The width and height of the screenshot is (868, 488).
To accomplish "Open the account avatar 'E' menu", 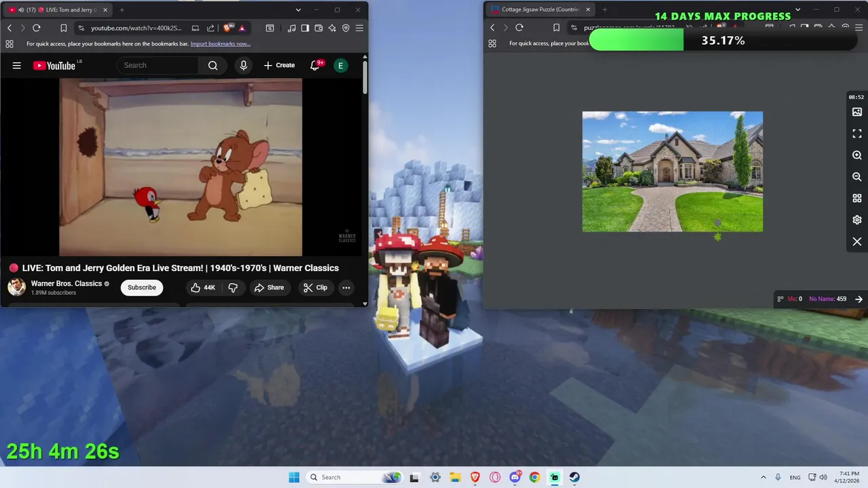I will click(x=340, y=65).
